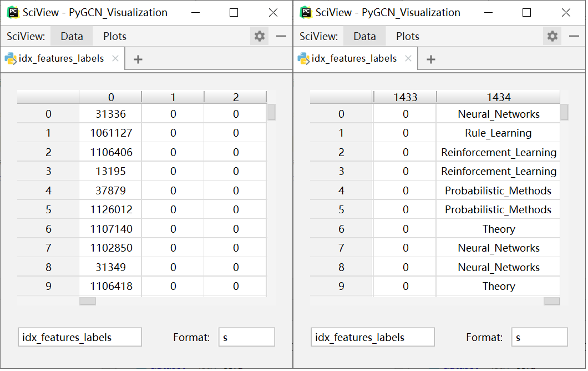Hide right SciView panel with minus icon
588x371 pixels.
tap(574, 37)
